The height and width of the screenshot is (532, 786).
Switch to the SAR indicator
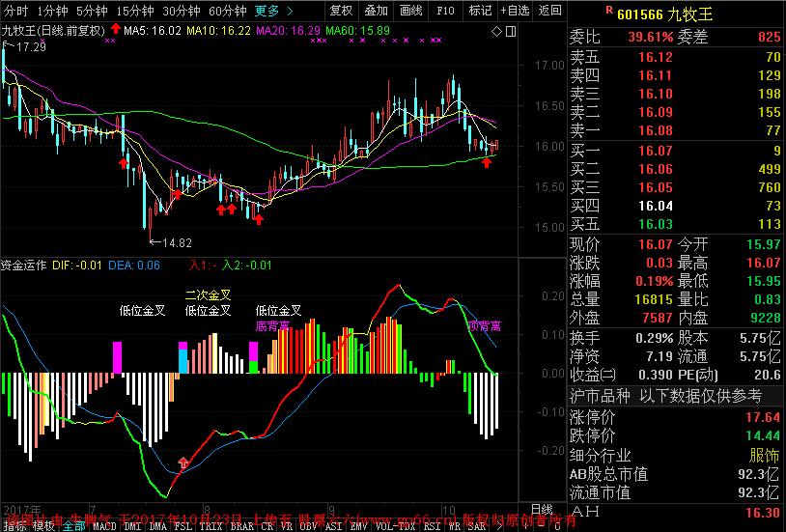click(x=477, y=526)
